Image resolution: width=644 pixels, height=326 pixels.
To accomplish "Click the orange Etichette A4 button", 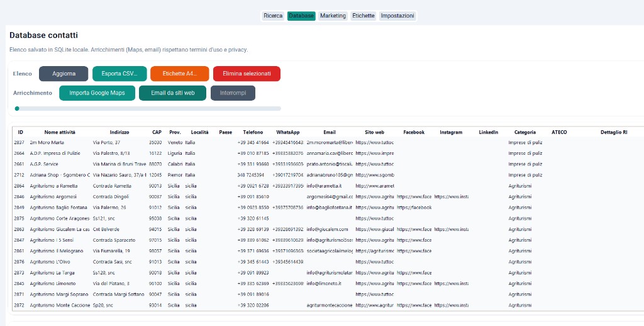I will [x=180, y=74].
